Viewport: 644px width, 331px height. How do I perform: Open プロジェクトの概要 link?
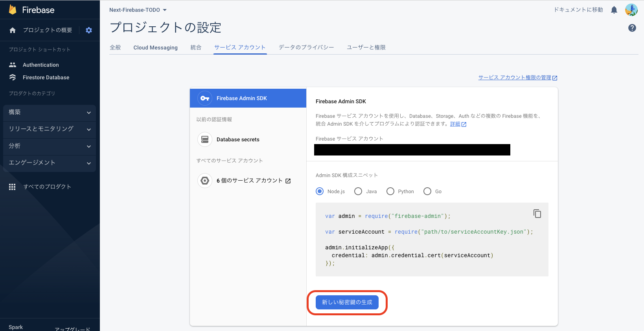click(47, 30)
